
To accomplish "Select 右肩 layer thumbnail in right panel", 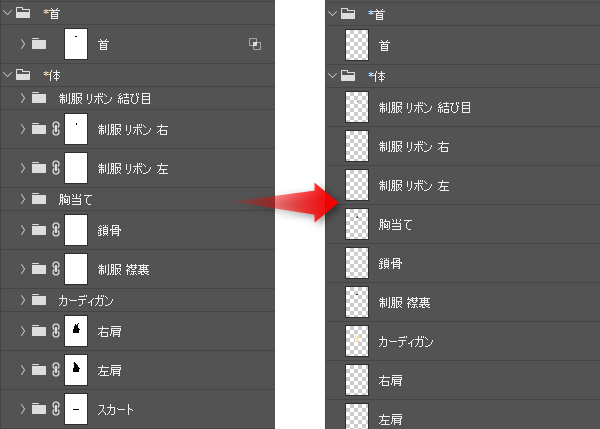I will coord(357,380).
